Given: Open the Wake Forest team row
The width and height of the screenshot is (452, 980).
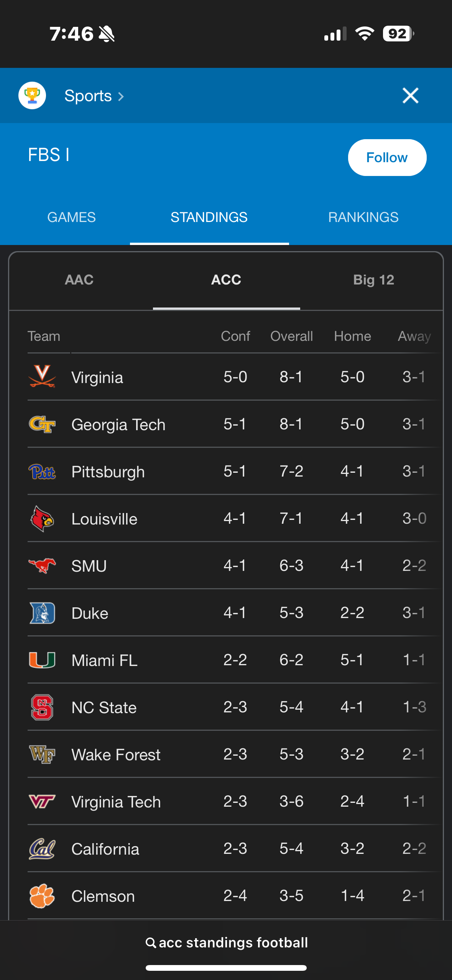Looking at the screenshot, I should (116, 755).
